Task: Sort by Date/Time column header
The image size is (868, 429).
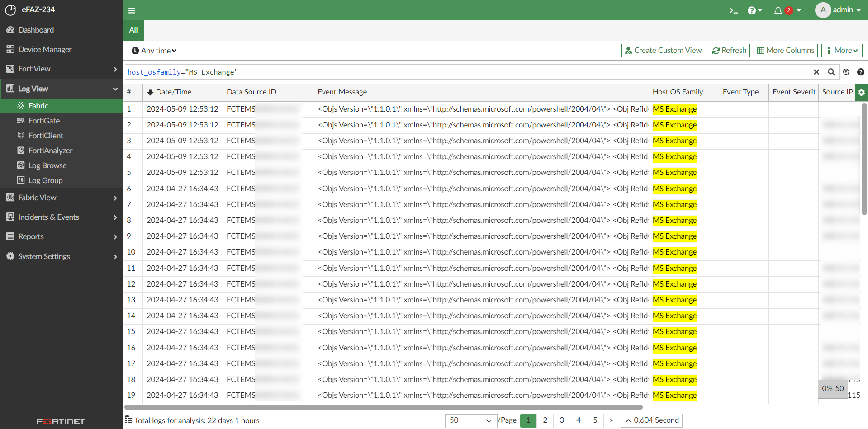Action: 173,92
